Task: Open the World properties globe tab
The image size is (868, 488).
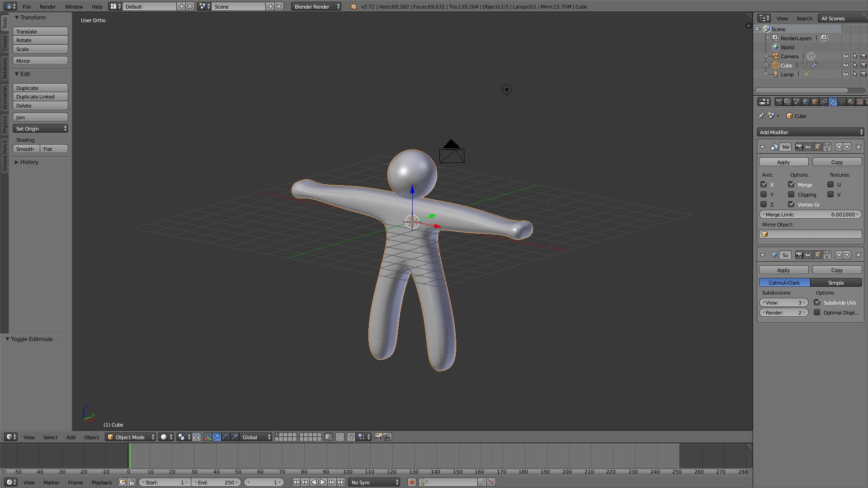Action: [x=806, y=102]
